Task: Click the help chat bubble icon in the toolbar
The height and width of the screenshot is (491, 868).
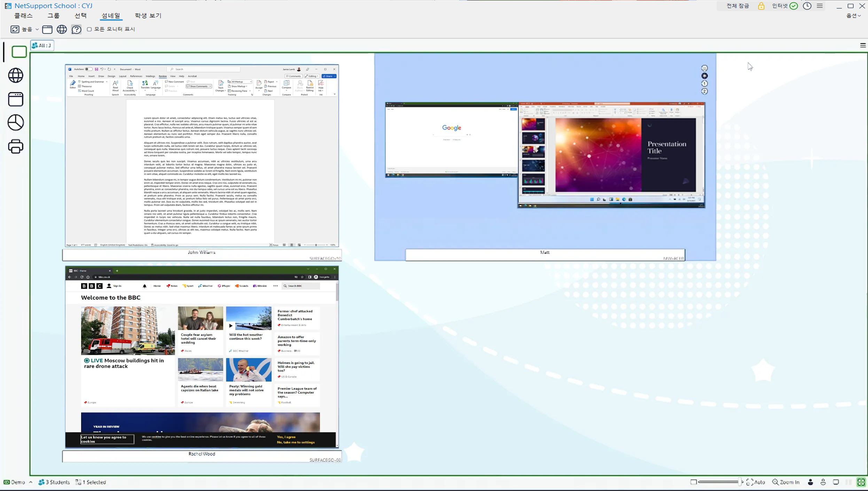Action: [76, 29]
